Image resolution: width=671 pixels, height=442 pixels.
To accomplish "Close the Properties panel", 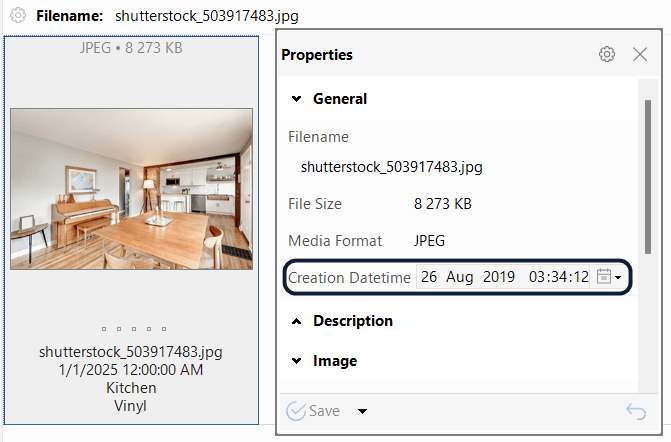I will pyautogui.click(x=640, y=55).
